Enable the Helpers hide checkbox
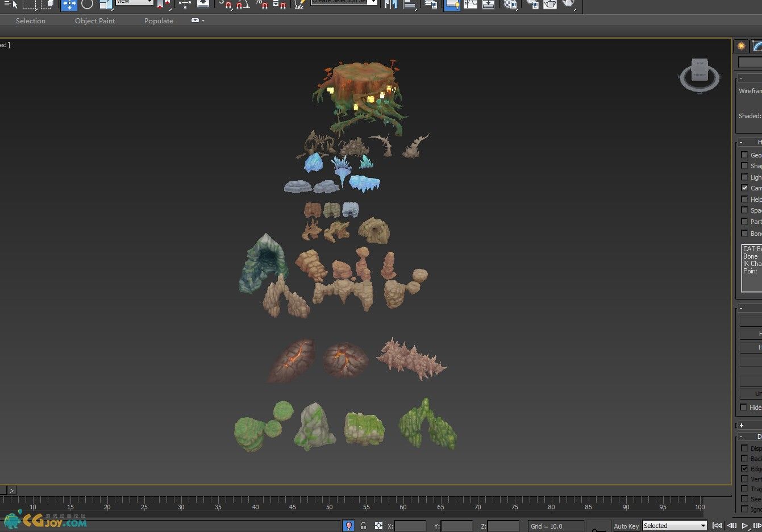Viewport: 762px width, 532px height. (x=745, y=199)
